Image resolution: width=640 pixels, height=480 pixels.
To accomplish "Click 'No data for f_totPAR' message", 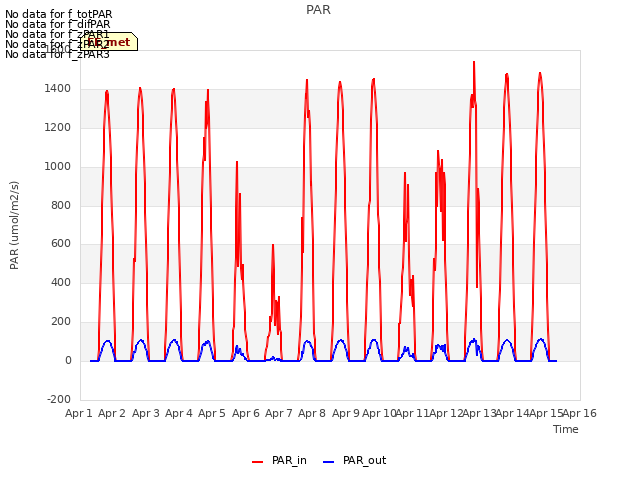I will [x=58, y=14].
